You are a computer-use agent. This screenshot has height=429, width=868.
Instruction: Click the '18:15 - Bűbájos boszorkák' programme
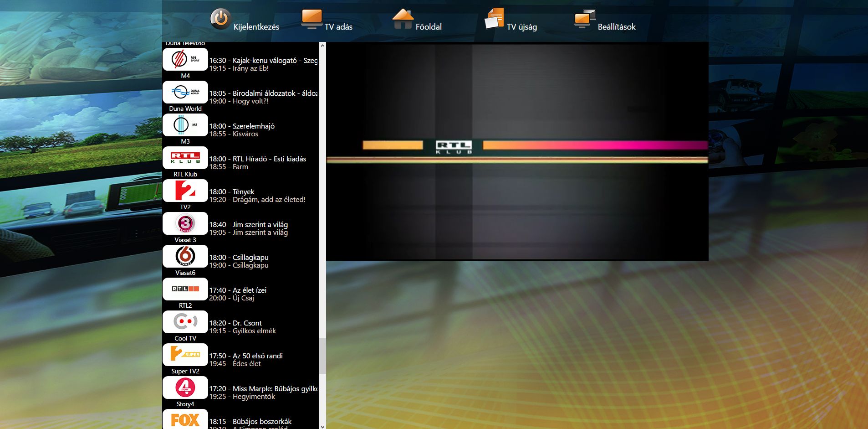250,421
